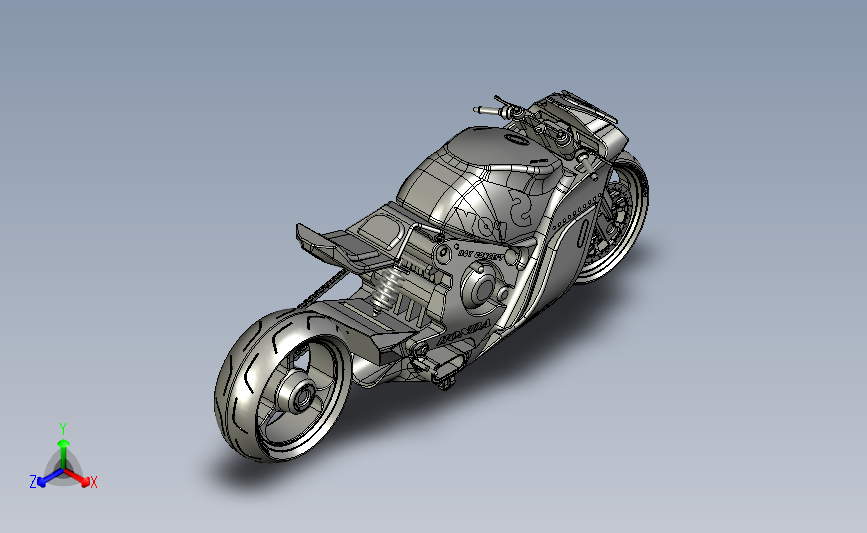Select the motorcycle's front wheel
Viewport: 867px width, 533px height.
(612, 217)
